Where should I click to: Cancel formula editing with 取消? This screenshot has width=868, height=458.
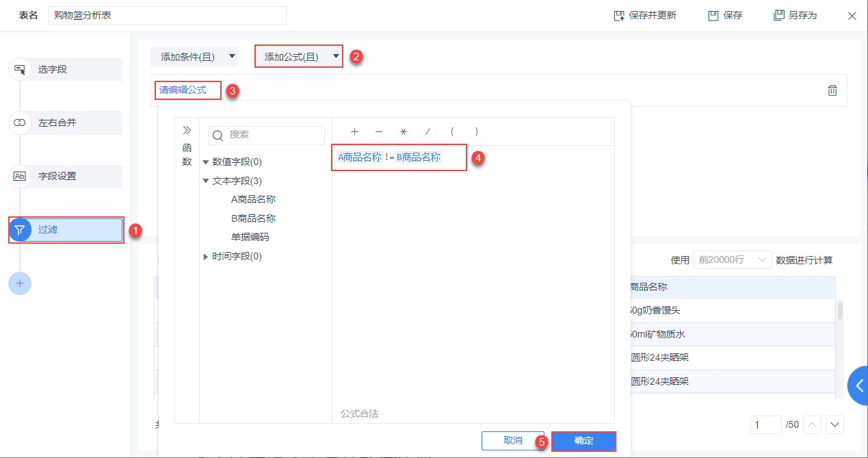(x=513, y=441)
